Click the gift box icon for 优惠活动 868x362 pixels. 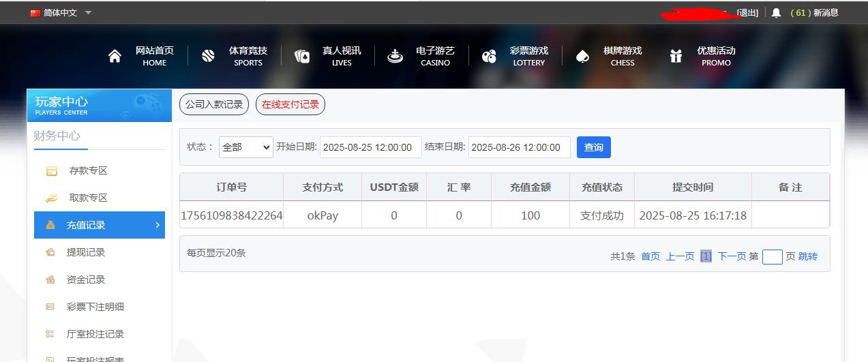pyautogui.click(x=676, y=57)
